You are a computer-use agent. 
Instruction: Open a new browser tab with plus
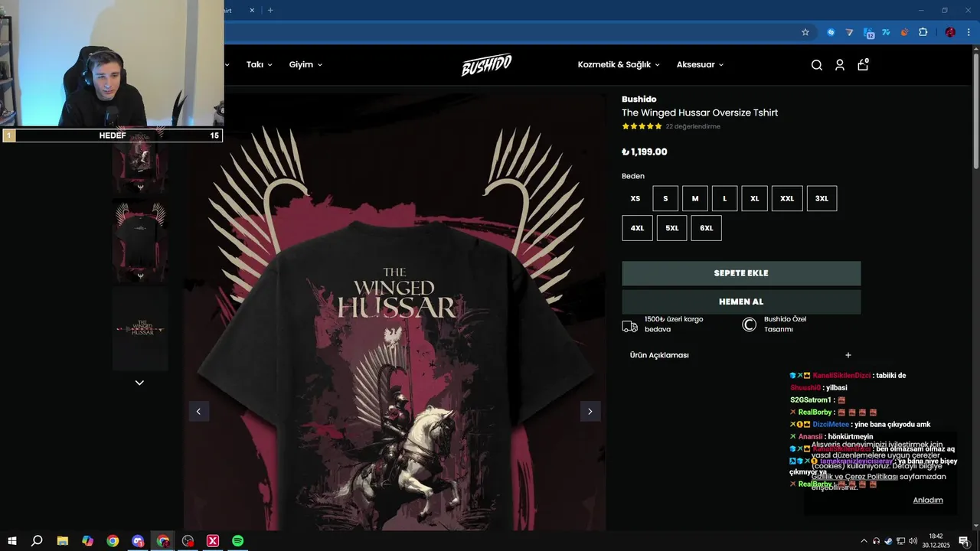coord(270,10)
